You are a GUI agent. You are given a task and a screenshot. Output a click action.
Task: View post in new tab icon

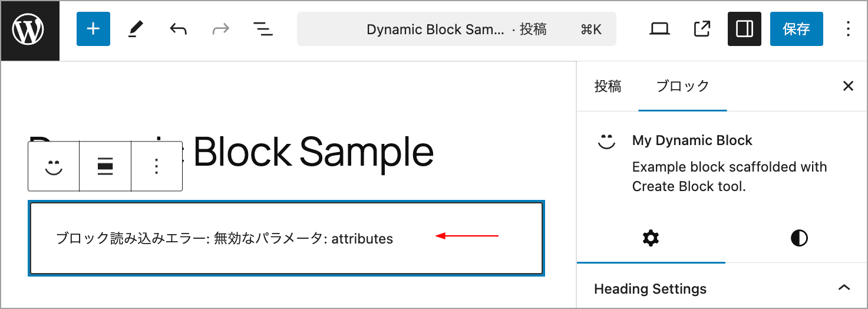pos(702,29)
